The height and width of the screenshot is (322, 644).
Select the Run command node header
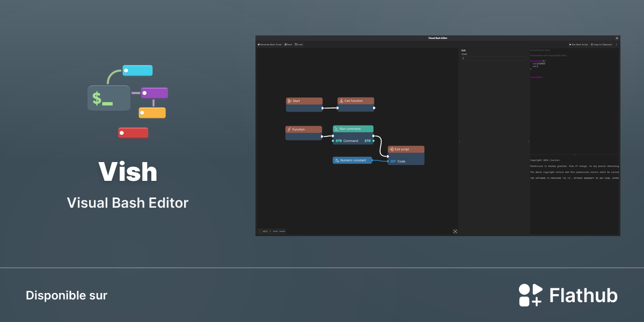click(353, 129)
